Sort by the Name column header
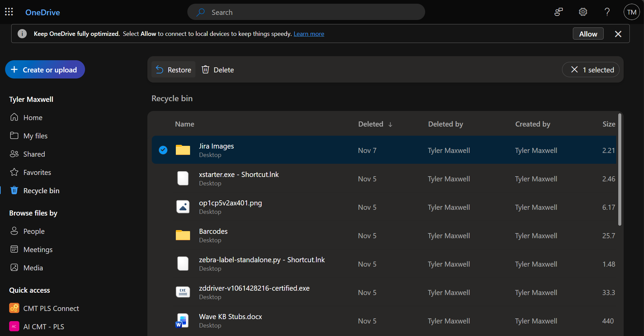The width and height of the screenshot is (644, 336). [x=185, y=124]
